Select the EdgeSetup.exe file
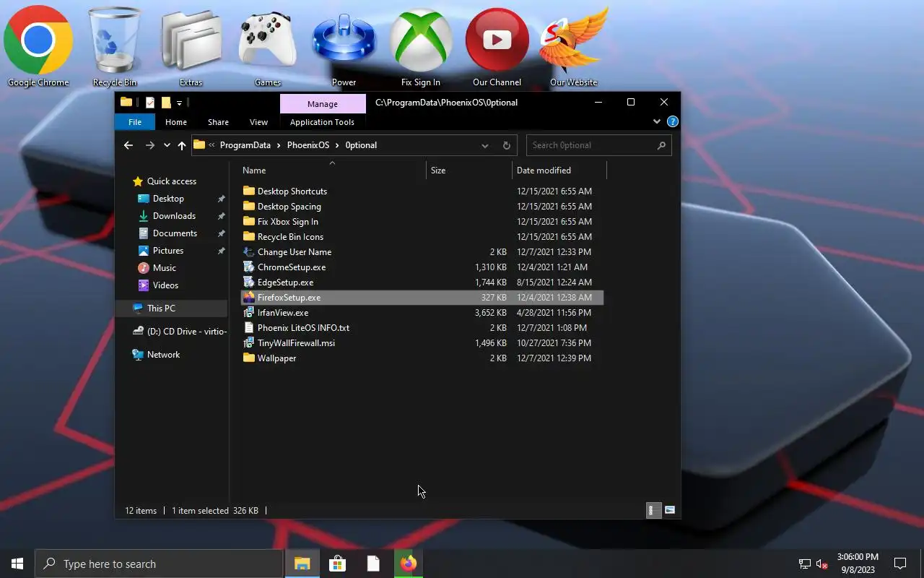 [422, 282]
